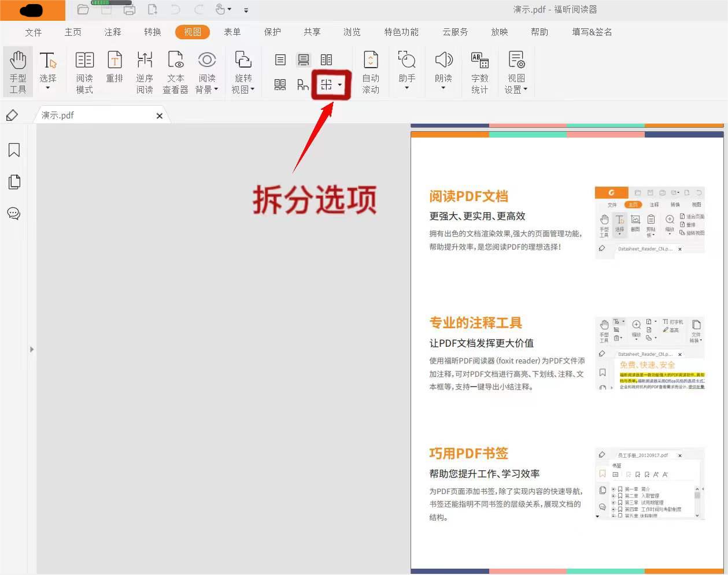
Task: Click the 阅读模式 reading mode button
Action: (x=84, y=71)
